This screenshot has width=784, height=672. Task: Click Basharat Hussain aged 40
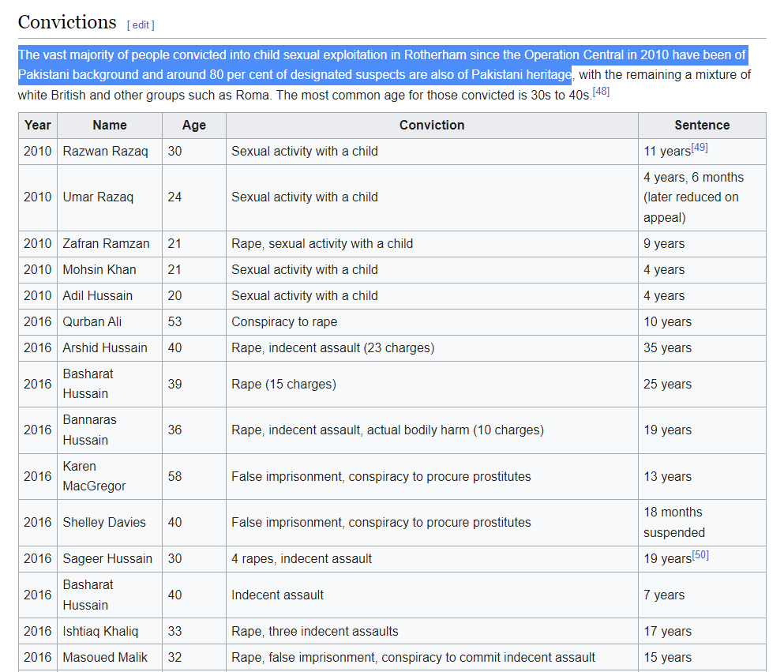pos(88,595)
